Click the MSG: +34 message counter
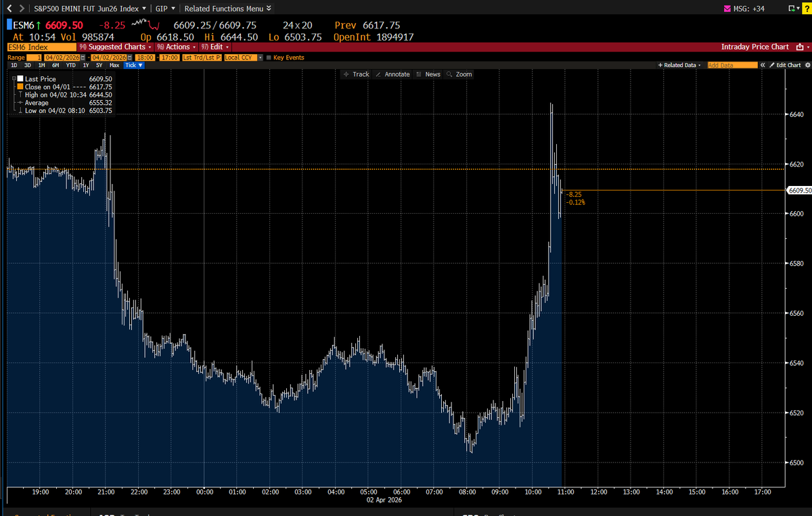Screen dimensions: 812x516 click(x=749, y=9)
